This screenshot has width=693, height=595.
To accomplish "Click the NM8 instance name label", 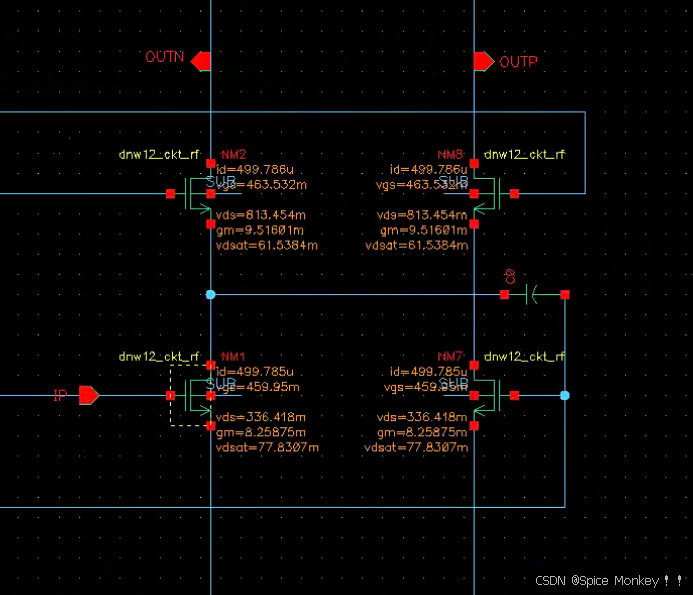I will coord(450,154).
